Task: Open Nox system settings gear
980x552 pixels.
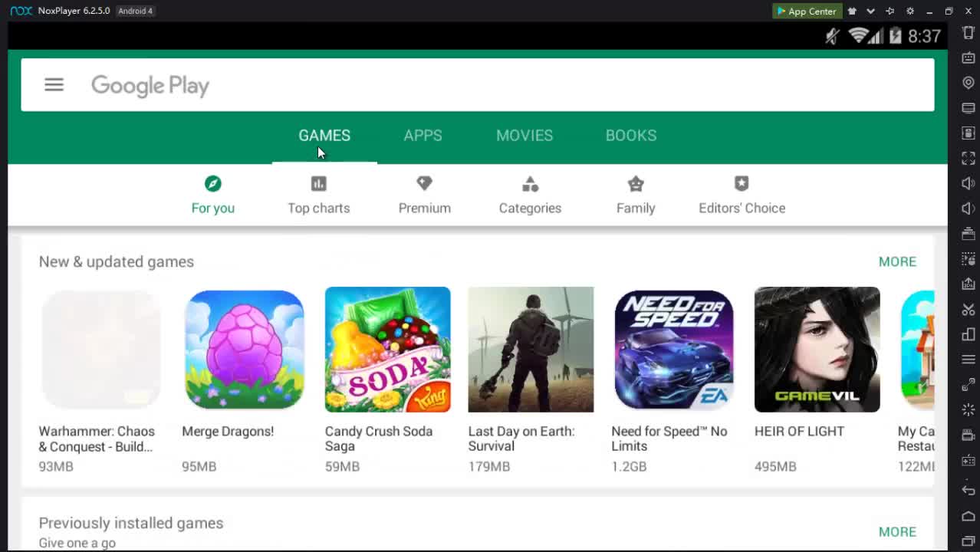Action: pyautogui.click(x=910, y=11)
